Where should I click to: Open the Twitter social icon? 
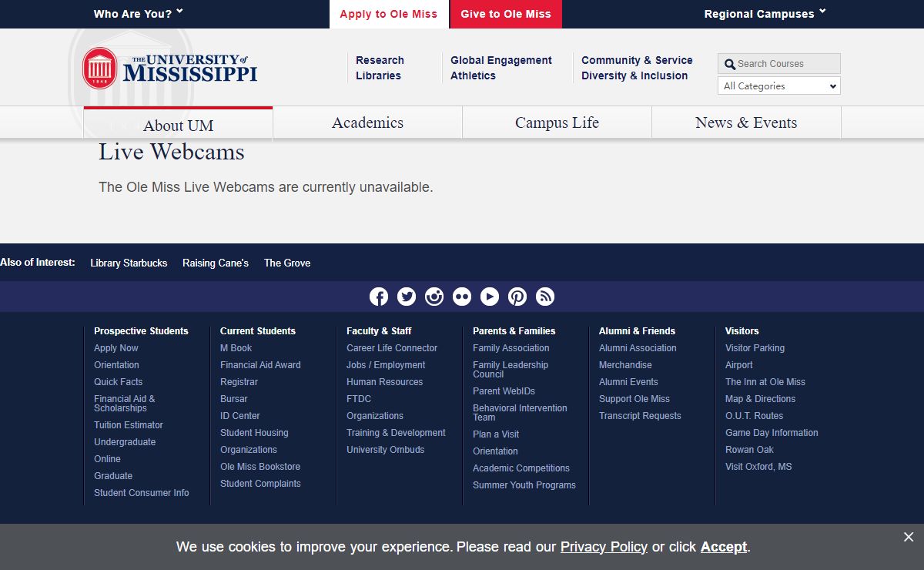point(407,297)
